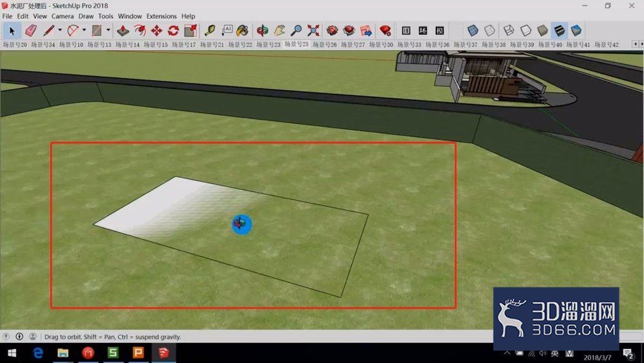Pick the Tape Measure tool
Viewport: 644px width, 363px height.
210,30
